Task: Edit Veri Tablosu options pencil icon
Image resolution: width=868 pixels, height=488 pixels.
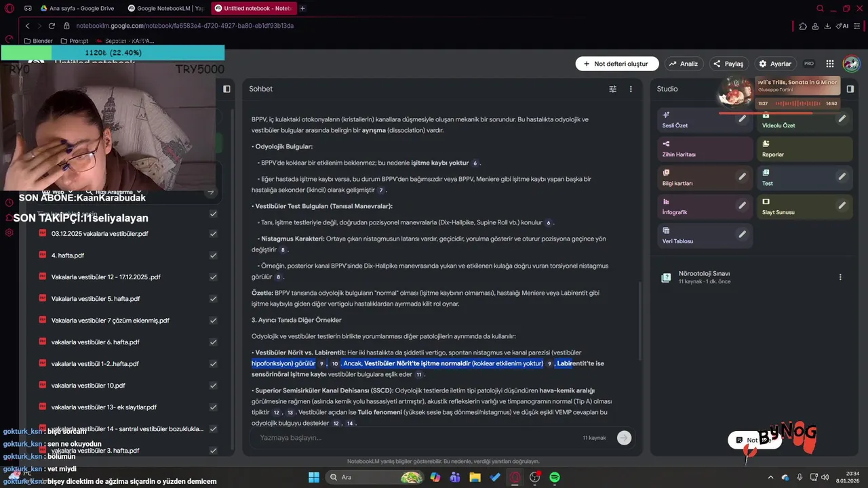Action: pos(743,235)
